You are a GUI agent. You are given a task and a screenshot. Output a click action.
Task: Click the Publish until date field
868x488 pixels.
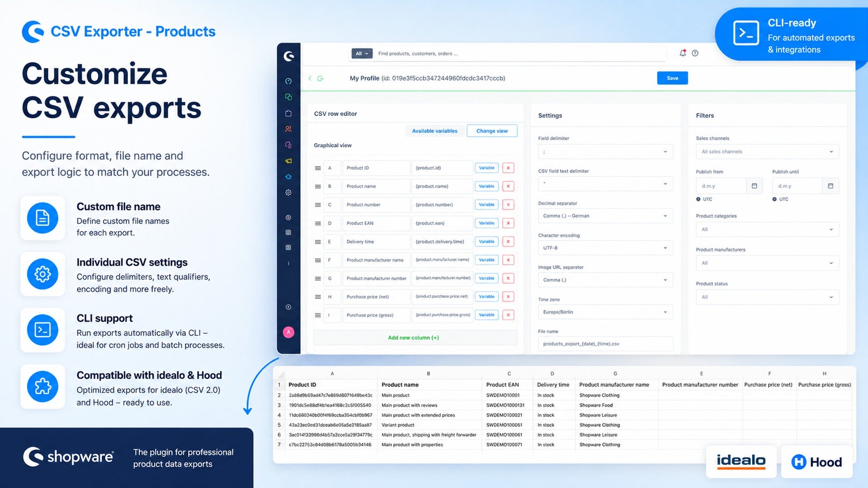coord(797,186)
